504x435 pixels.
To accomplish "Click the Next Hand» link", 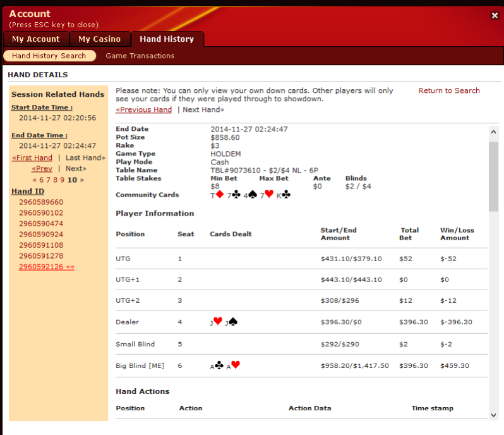I will point(203,109).
